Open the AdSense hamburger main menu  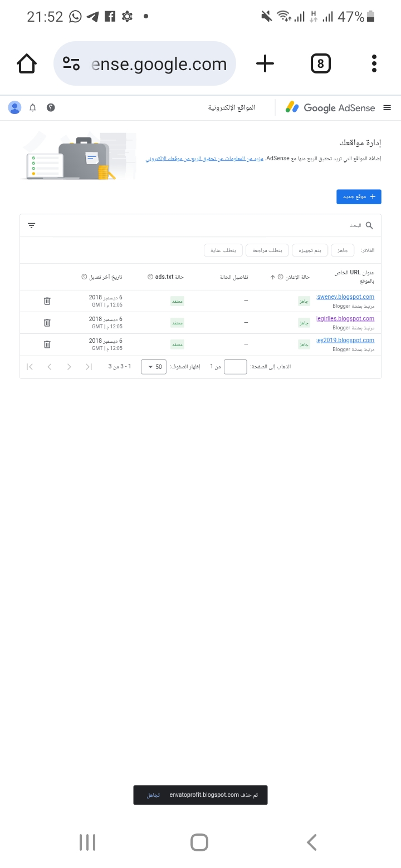387,108
